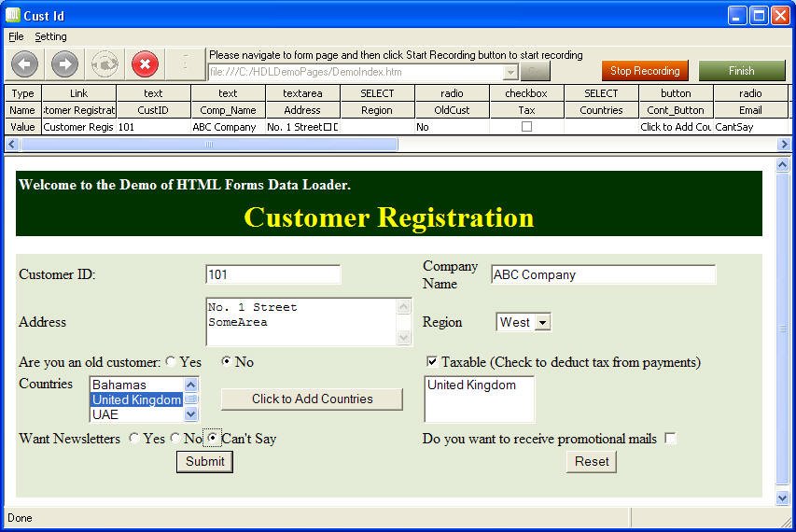Choose No for Want Newsletters
Image resolution: width=796 pixels, height=532 pixels.
point(175,438)
